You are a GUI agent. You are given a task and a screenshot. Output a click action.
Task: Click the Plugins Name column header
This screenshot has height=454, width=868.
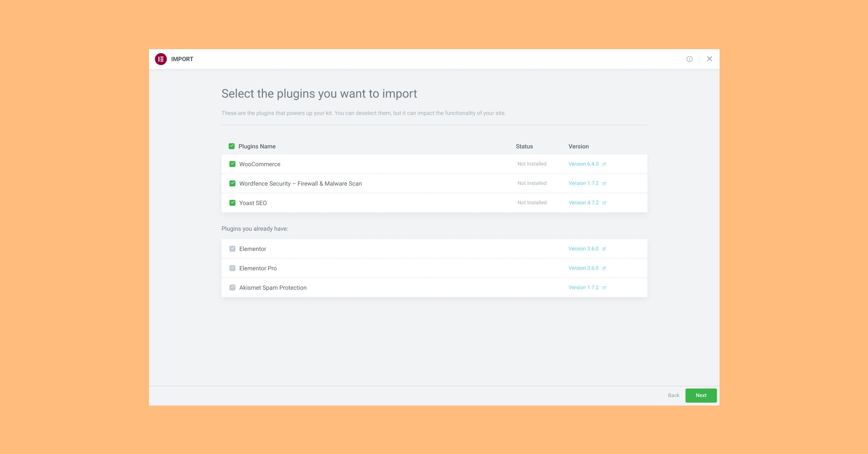[x=257, y=146]
